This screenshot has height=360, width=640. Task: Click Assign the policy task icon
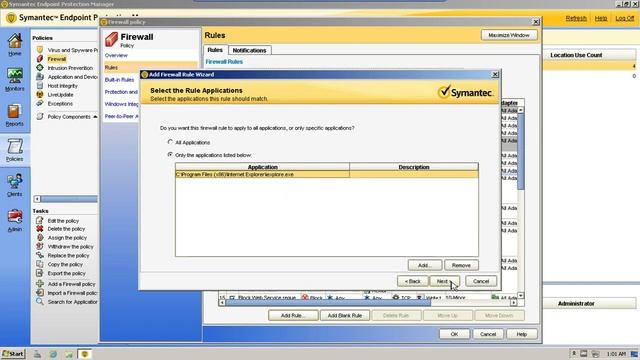point(40,238)
